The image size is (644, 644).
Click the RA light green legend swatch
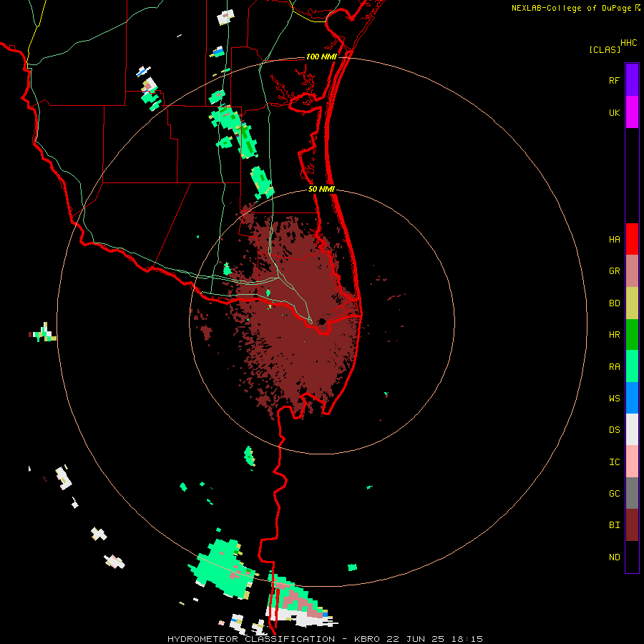tap(632, 366)
